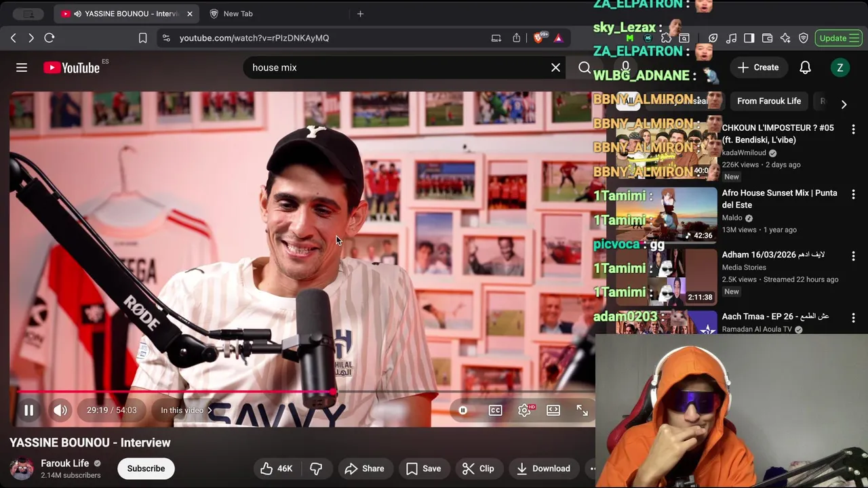The height and width of the screenshot is (488, 868).
Task: Open 'Adham 16/03/2026' stream title
Action: 773,255
